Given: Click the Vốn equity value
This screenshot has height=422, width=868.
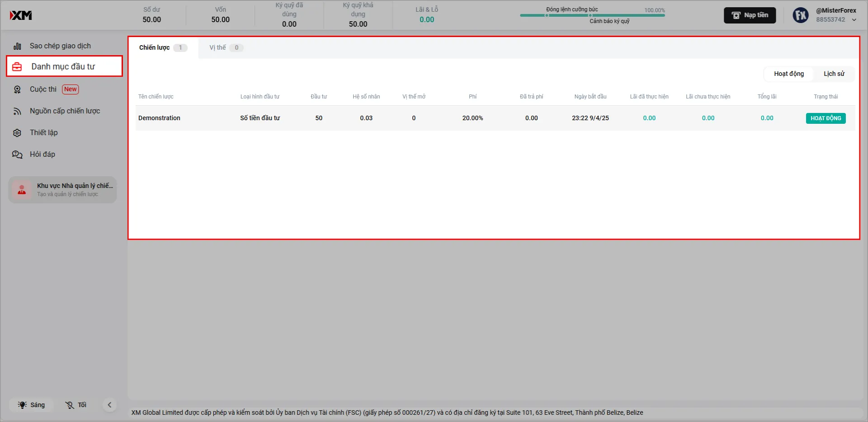Looking at the screenshot, I should point(221,20).
